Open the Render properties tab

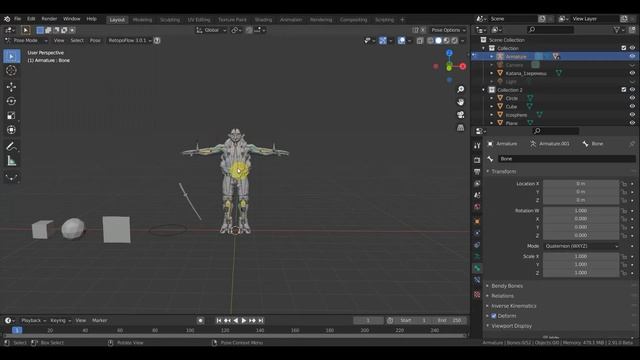[x=477, y=160]
